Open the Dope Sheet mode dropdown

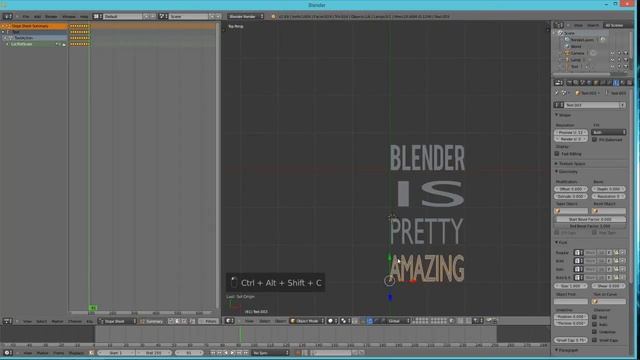[x=118, y=321]
